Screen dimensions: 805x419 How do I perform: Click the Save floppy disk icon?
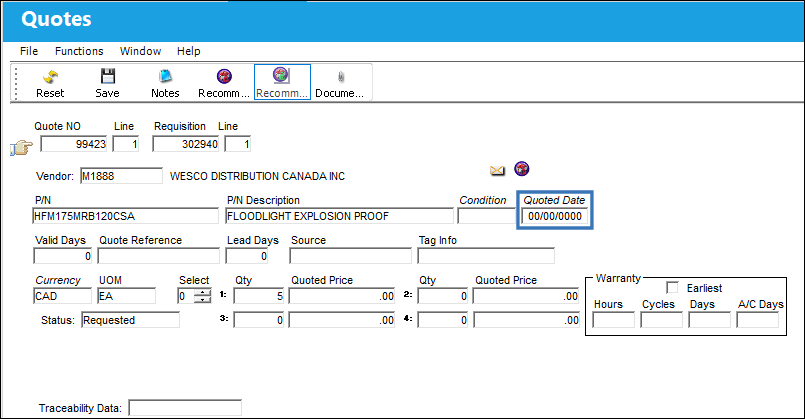(108, 77)
